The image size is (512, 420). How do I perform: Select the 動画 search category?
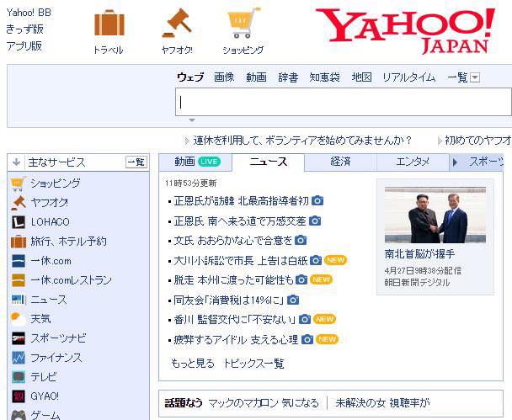coord(256,77)
